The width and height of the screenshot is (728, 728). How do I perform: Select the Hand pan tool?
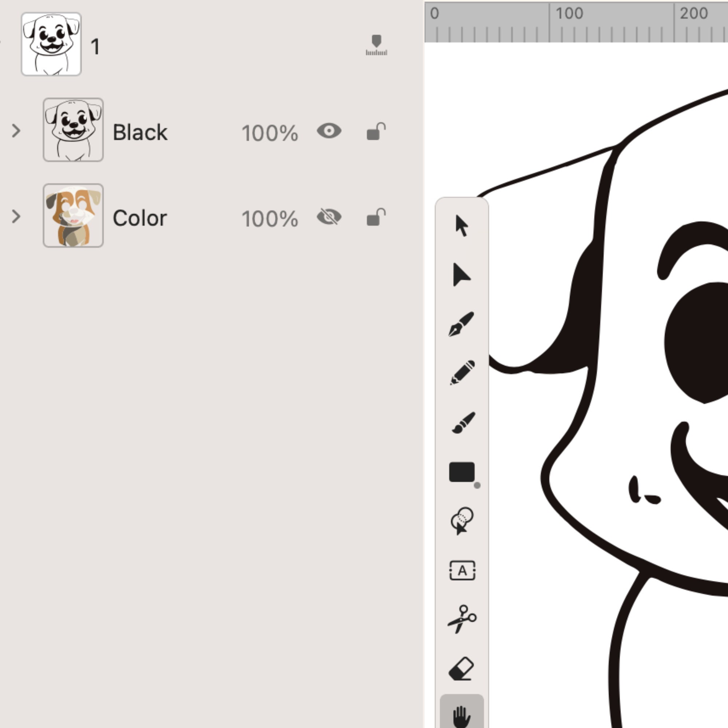462,715
